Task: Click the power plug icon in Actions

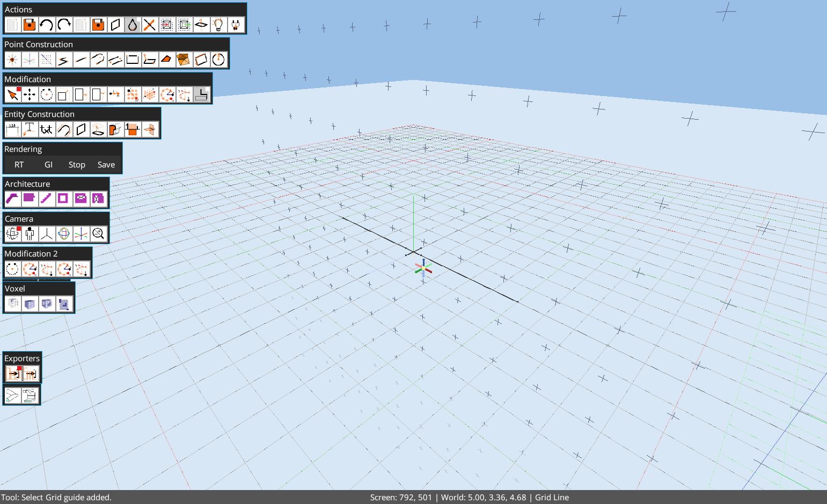Action: point(236,25)
